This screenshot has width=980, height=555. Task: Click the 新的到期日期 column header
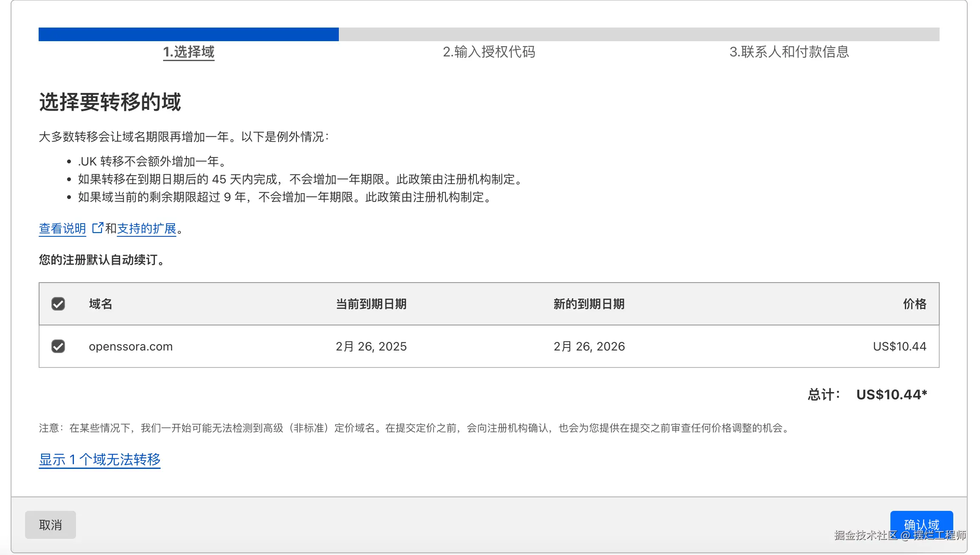[x=589, y=304]
